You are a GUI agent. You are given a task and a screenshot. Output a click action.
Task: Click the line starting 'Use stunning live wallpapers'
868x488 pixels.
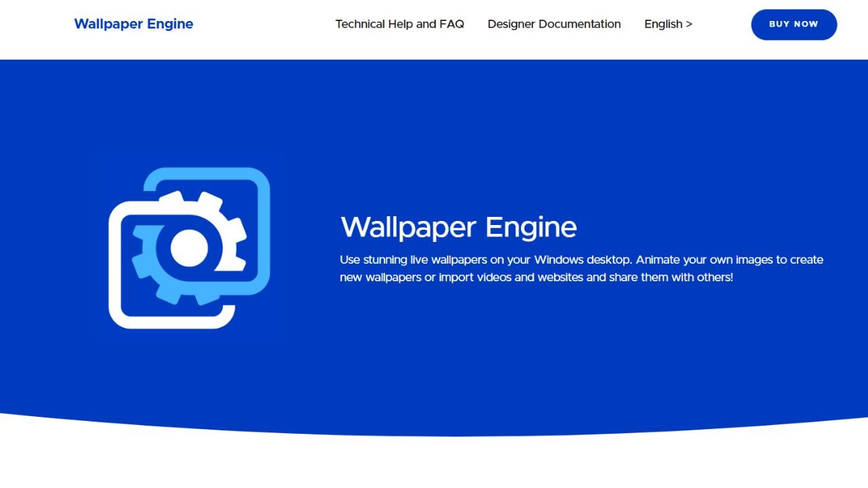pyautogui.click(x=581, y=260)
